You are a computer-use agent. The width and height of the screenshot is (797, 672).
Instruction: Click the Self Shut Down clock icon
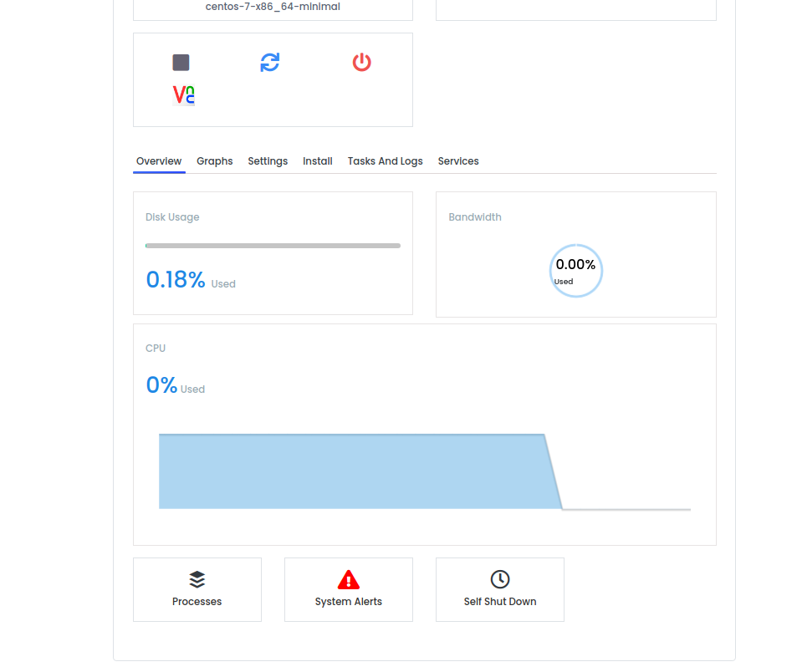click(500, 579)
